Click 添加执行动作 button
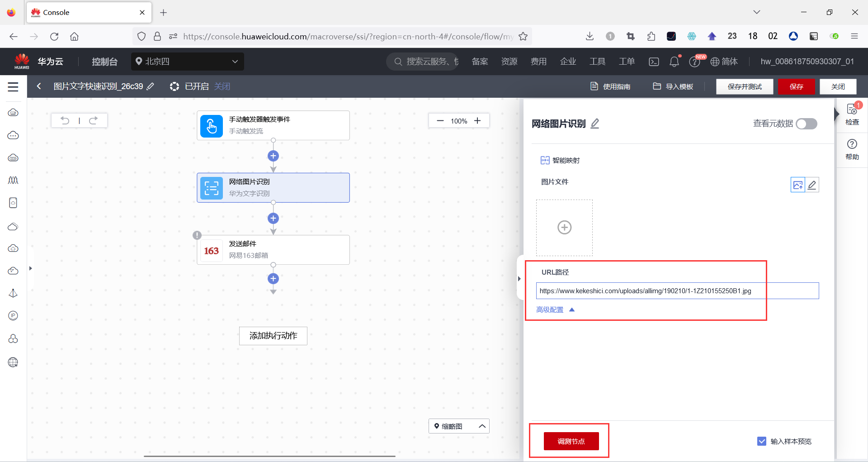 click(x=273, y=336)
